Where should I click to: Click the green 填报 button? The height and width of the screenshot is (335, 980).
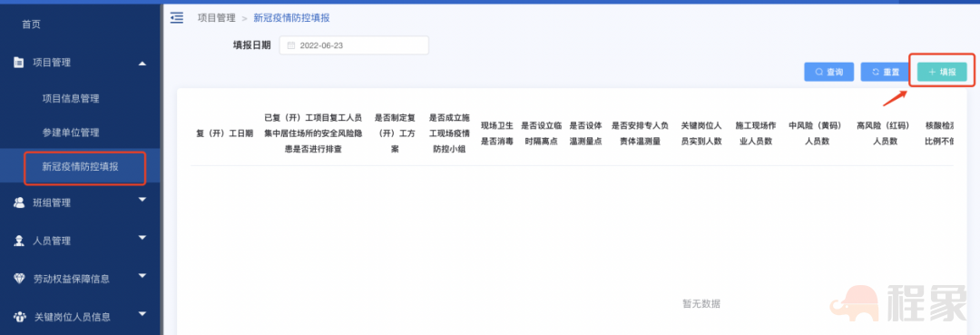942,72
